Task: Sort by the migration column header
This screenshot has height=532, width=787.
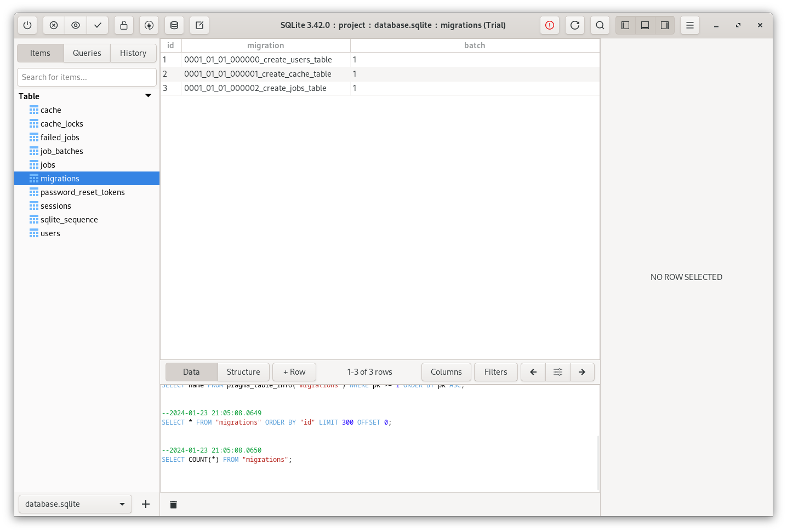Action: coord(266,45)
